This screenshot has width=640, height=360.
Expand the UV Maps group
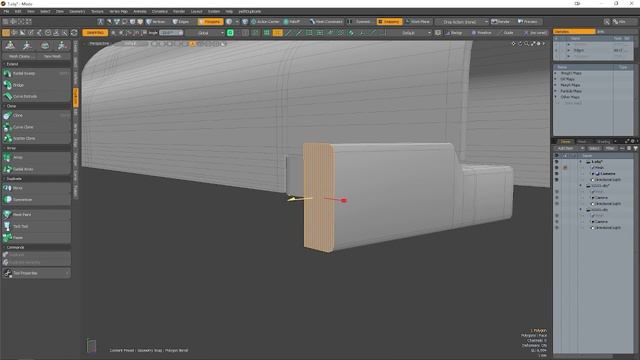point(556,79)
